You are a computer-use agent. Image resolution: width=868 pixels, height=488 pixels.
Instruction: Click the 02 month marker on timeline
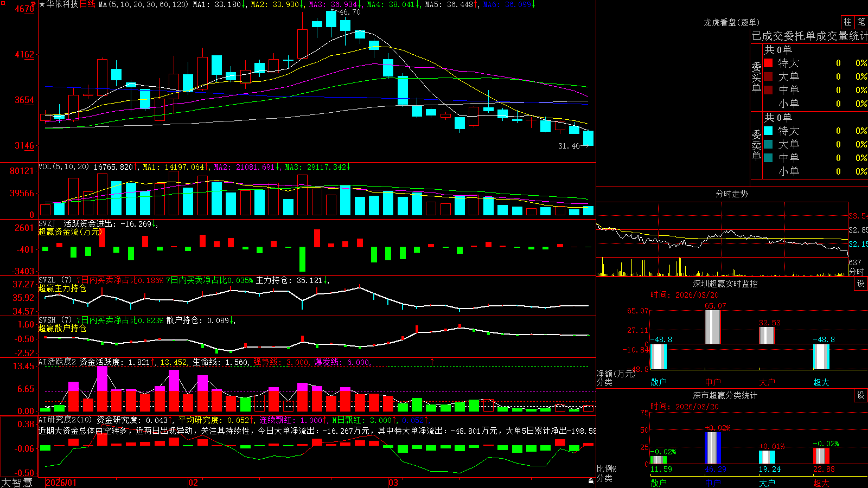[193, 483]
